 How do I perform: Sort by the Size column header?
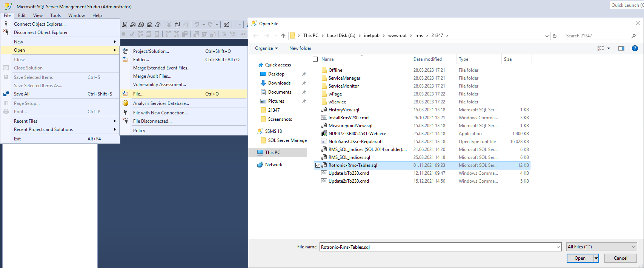(516, 59)
